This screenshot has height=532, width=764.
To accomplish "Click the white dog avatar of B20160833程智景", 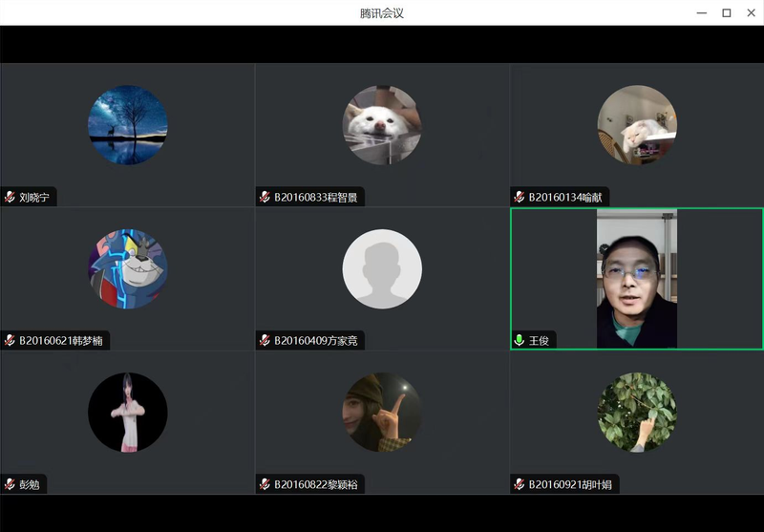I will [x=382, y=125].
